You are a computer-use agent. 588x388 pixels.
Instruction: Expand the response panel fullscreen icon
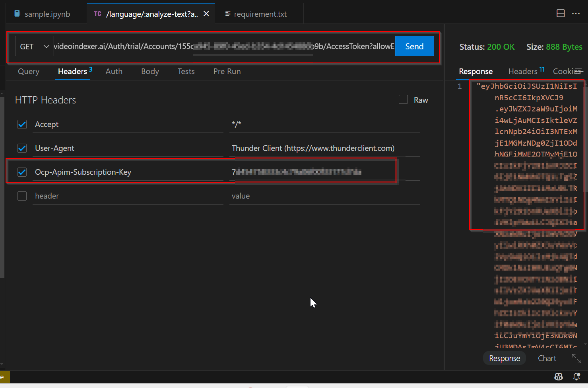[x=576, y=358]
